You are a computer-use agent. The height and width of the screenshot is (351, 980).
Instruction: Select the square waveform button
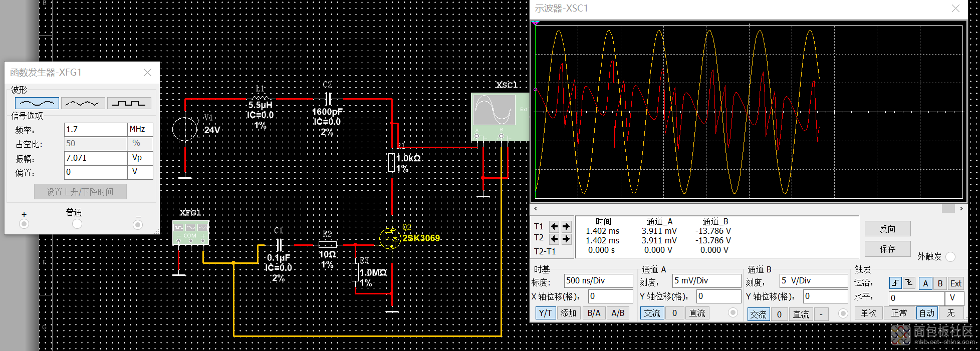pyautogui.click(x=129, y=103)
